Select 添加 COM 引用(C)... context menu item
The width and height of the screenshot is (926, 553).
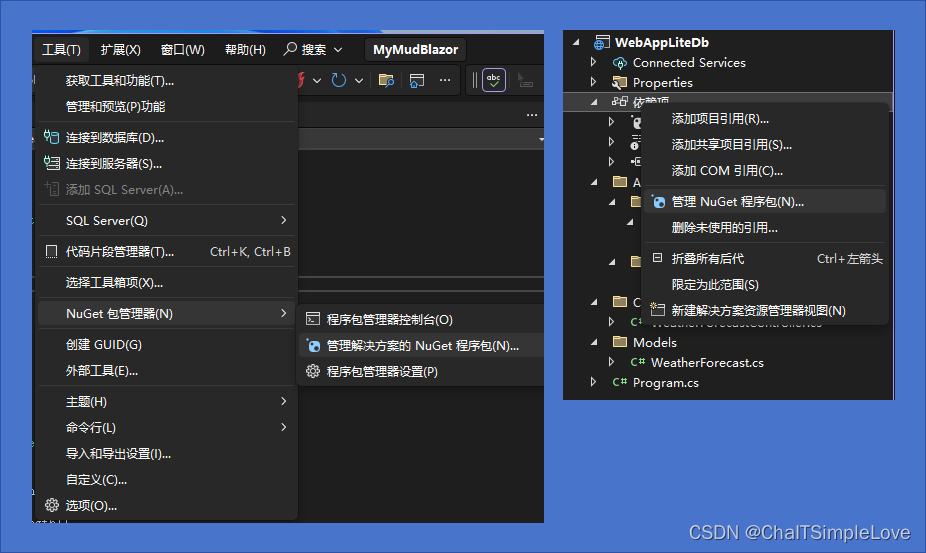tap(765, 171)
